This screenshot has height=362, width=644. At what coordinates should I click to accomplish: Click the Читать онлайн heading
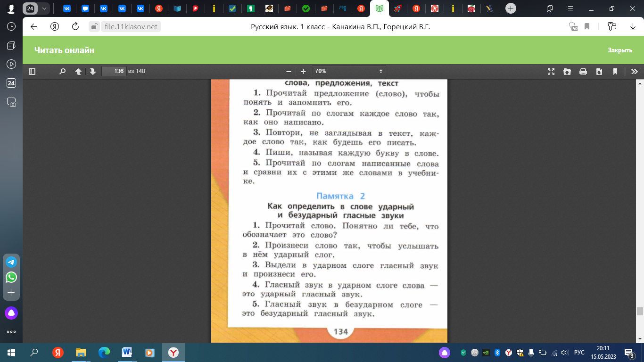(65, 50)
